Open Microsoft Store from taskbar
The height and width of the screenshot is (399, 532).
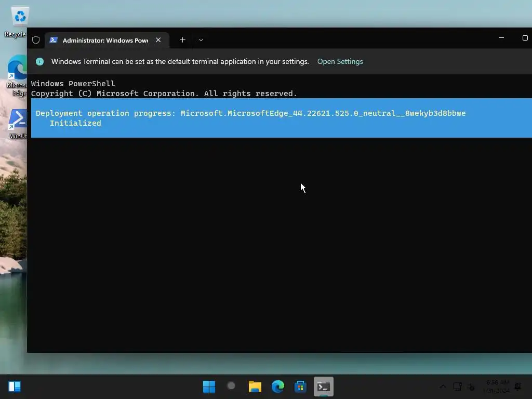click(300, 387)
